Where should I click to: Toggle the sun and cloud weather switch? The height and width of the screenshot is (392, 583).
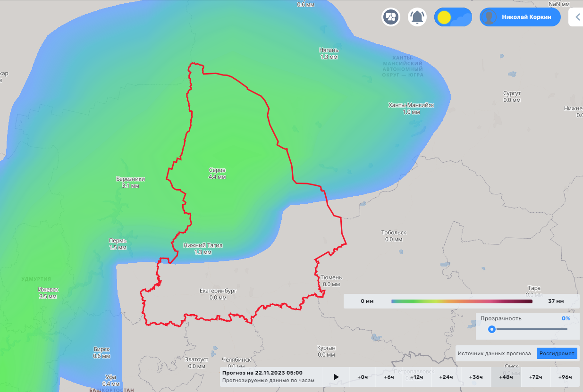[453, 17]
